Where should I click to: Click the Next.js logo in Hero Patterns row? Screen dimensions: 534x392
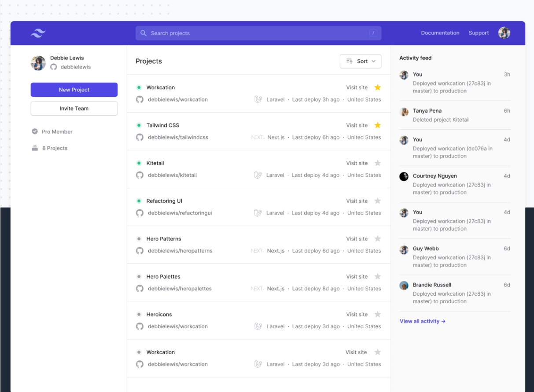257,251
